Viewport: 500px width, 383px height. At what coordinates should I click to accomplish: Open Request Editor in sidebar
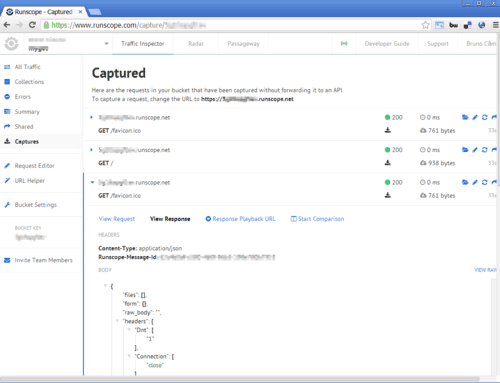[x=34, y=166]
